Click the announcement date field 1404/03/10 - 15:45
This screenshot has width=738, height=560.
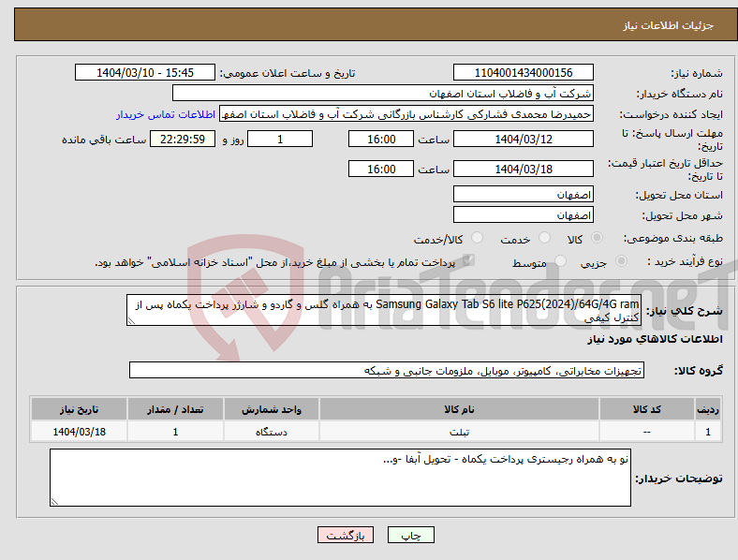145,72
